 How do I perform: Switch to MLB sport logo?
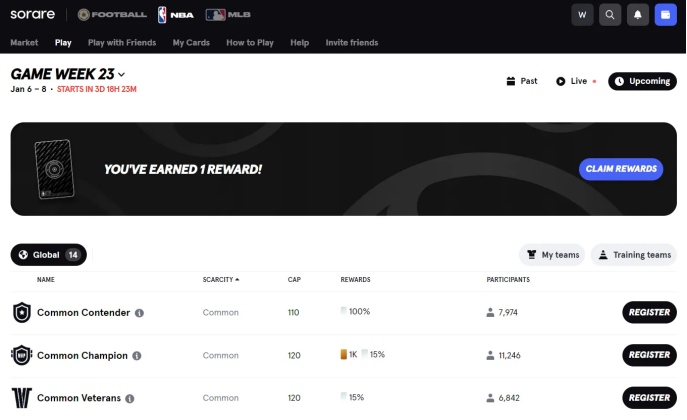(228, 15)
